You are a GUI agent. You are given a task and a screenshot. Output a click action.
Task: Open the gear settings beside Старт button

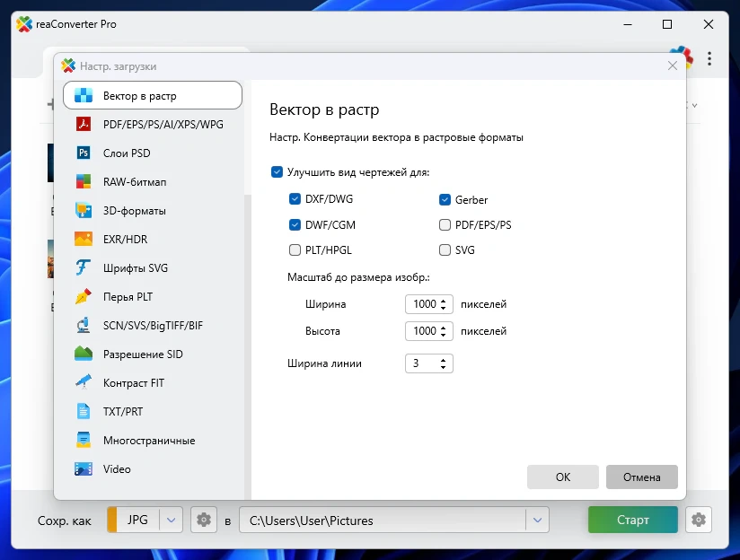699,520
